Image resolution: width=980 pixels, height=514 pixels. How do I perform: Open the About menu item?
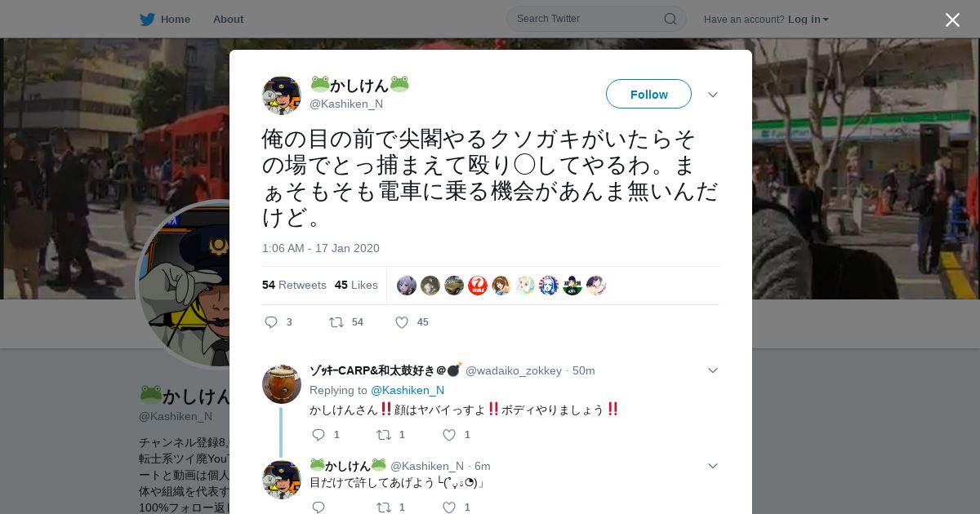[x=228, y=19]
